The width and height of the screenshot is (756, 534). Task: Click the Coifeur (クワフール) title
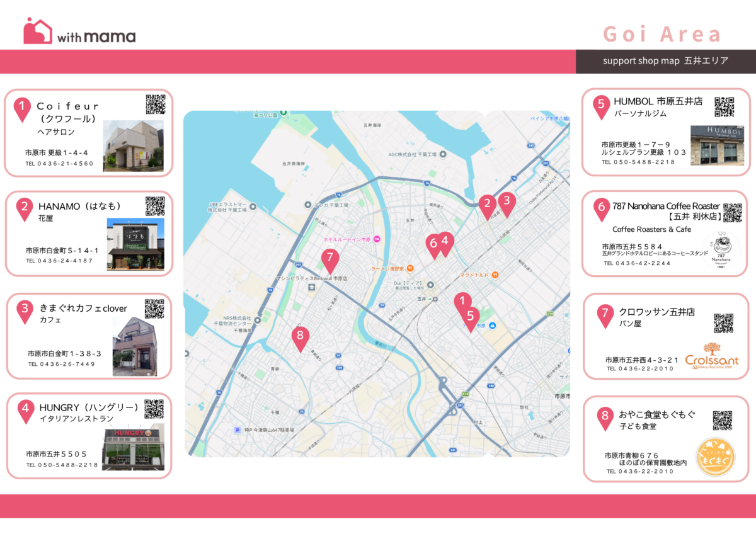click(68, 112)
